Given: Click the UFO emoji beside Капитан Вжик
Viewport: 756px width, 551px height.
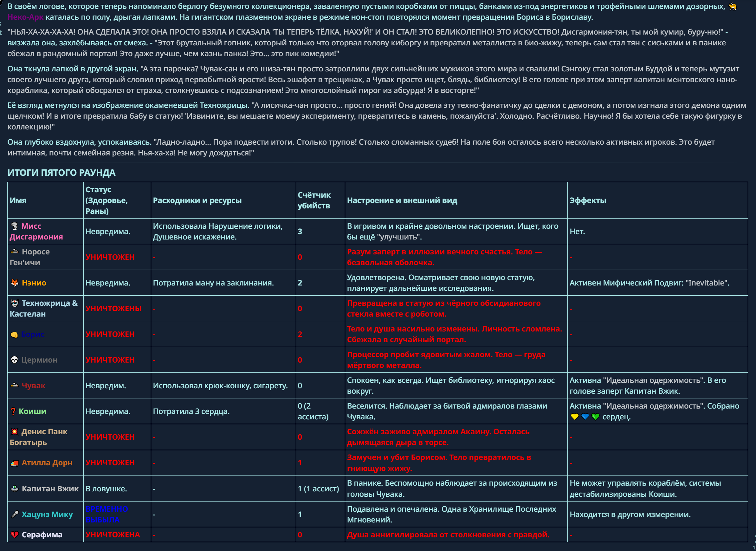Looking at the screenshot, I should point(15,489).
